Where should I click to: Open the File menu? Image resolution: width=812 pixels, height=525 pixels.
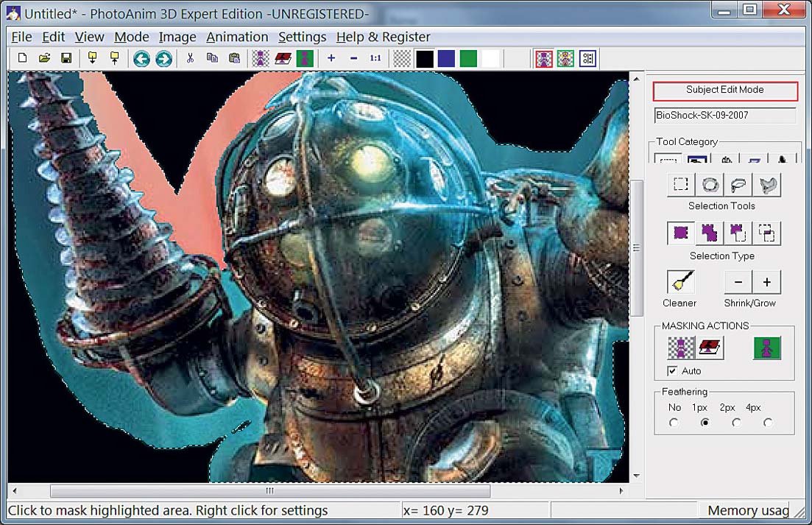pos(22,37)
